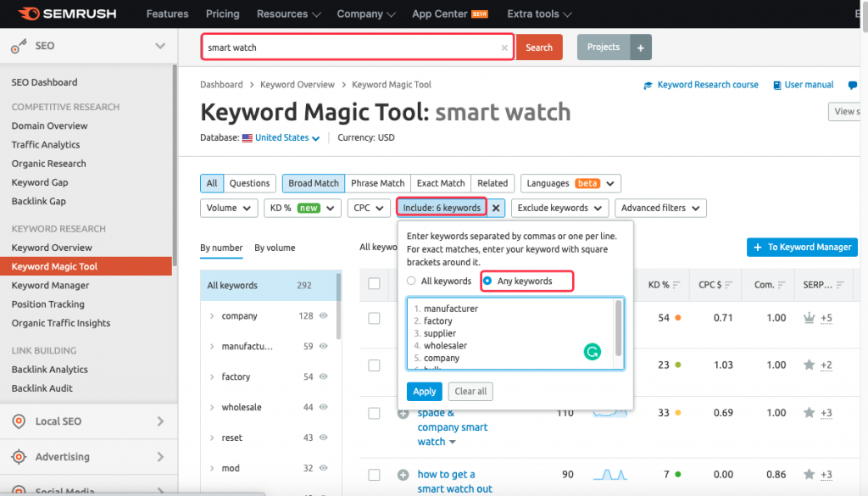868x496 pixels.
Task: Open Keyword Gap in the sidebar
Action: click(x=40, y=182)
